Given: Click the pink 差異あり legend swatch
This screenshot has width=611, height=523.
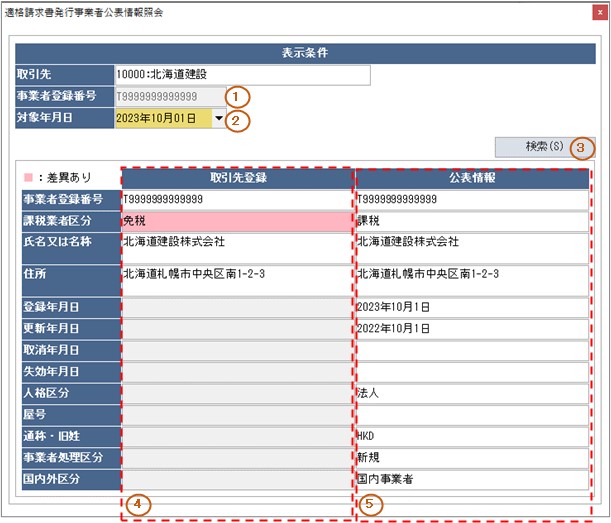Looking at the screenshot, I should (27, 178).
